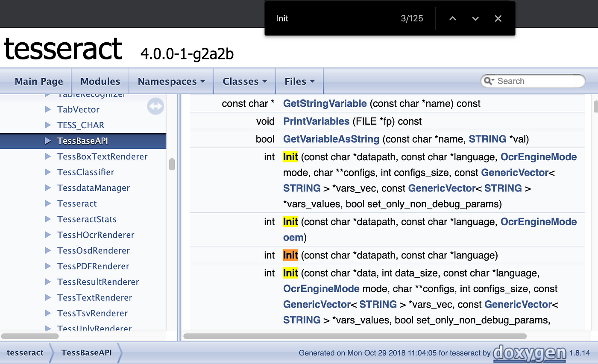The height and width of the screenshot is (364, 598).
Task: Expand TessOsdRenderer tree node
Action: click(x=48, y=250)
